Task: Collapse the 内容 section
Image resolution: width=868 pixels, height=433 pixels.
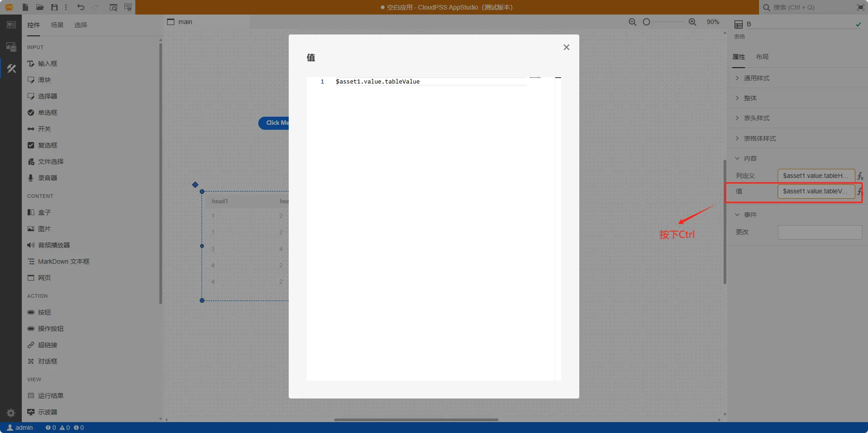Action: coord(750,158)
